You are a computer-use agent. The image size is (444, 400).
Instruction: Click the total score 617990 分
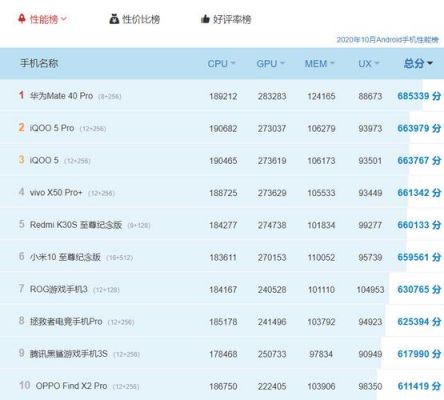pyautogui.click(x=419, y=354)
